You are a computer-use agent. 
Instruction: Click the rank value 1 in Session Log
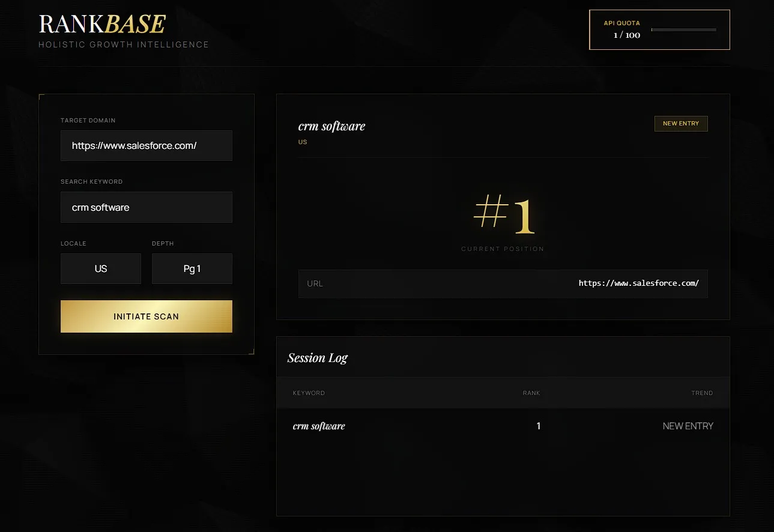click(x=538, y=426)
